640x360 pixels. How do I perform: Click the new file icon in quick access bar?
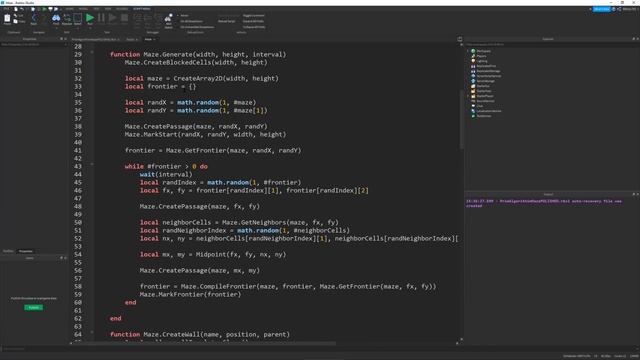(x=16, y=9)
